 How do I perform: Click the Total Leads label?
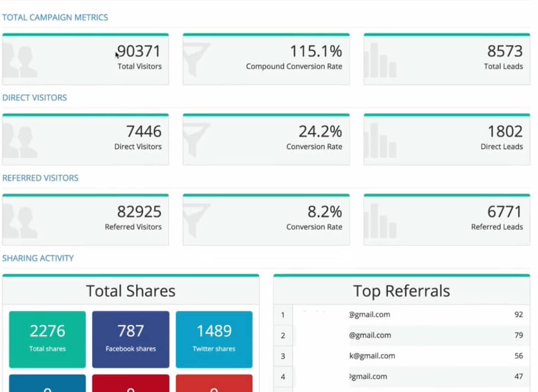(x=503, y=66)
